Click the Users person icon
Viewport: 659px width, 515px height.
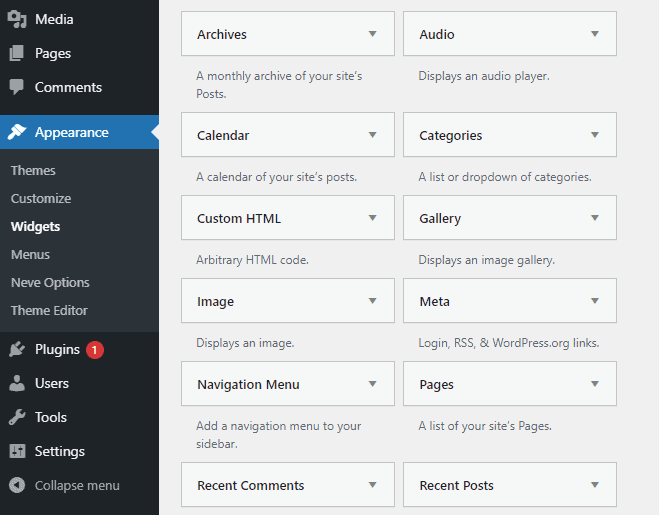[x=17, y=383]
